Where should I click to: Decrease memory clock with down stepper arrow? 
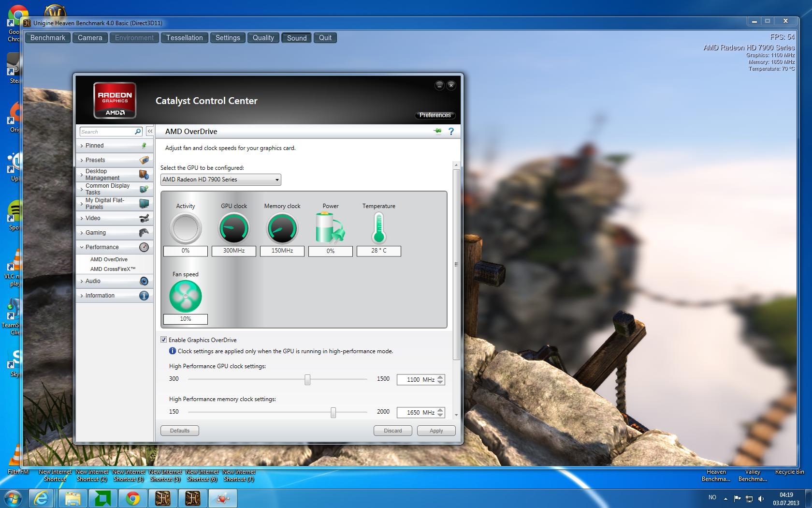440,415
